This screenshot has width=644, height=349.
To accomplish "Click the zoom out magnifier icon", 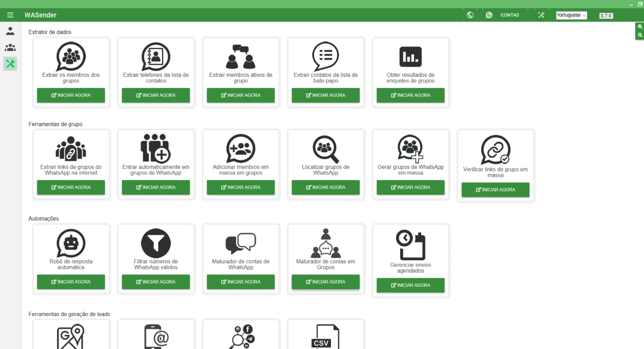I will point(640,35).
